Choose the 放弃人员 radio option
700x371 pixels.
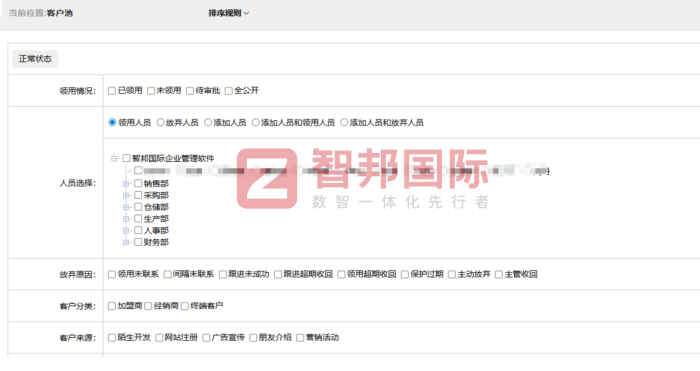coord(160,122)
